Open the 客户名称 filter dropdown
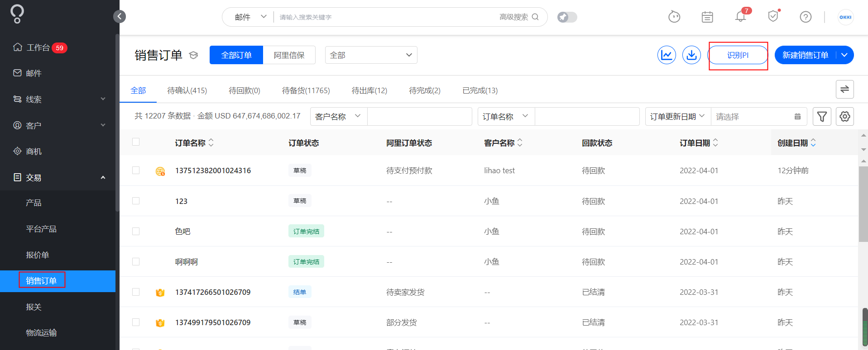868x350 pixels. click(339, 116)
